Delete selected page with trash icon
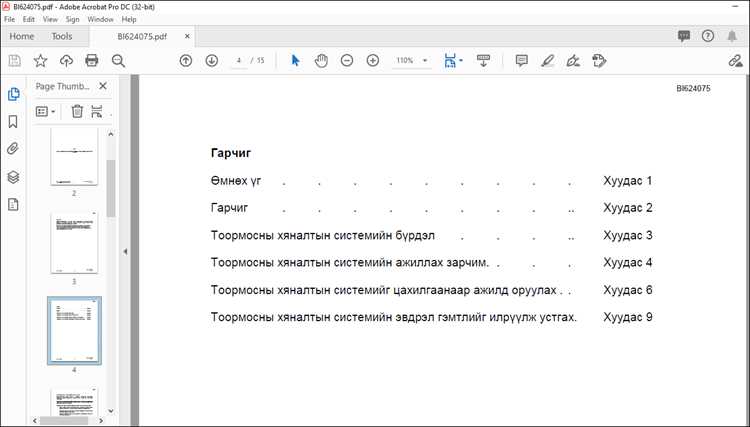 point(77,111)
